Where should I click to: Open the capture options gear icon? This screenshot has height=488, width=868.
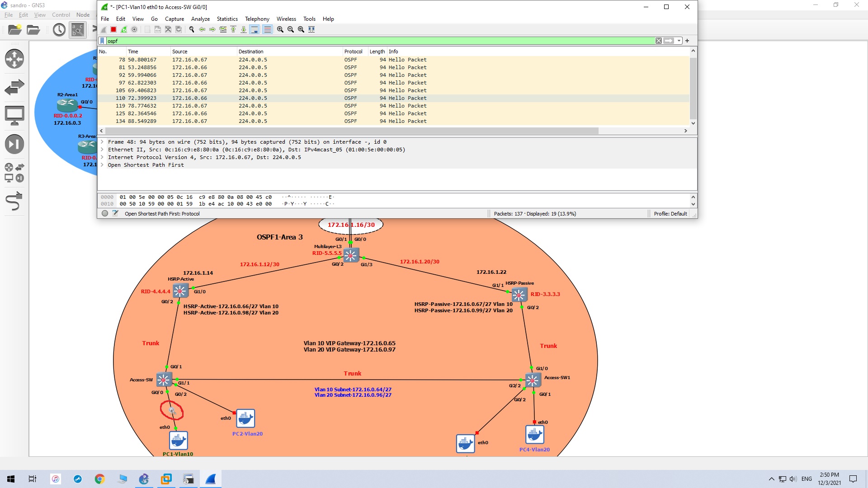[x=134, y=29]
